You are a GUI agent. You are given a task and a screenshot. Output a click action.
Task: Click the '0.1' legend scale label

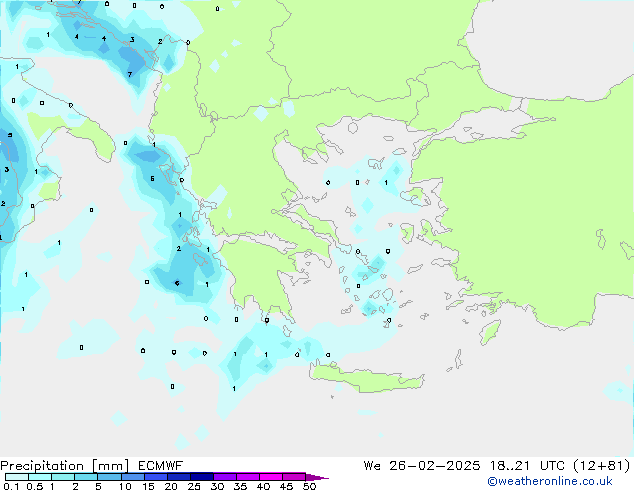11,486
